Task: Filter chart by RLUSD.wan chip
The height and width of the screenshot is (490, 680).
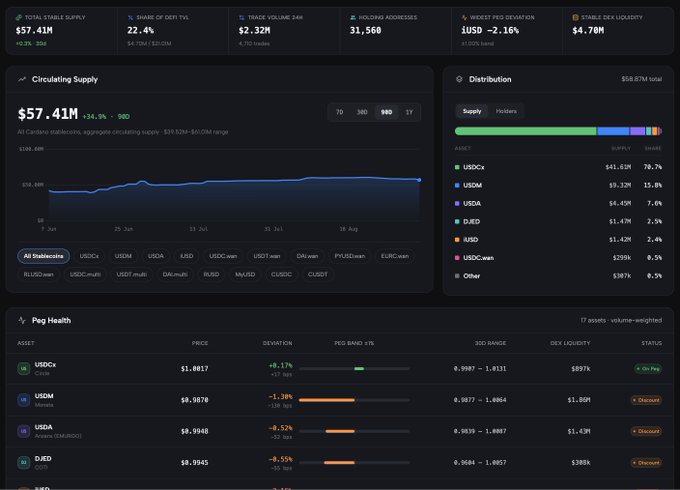Action: click(39, 274)
